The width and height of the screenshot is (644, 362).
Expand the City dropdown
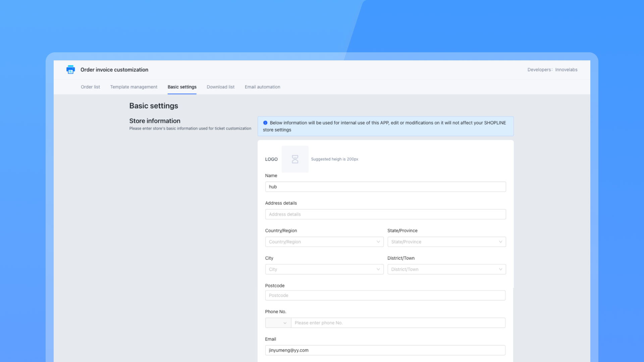[324, 269]
